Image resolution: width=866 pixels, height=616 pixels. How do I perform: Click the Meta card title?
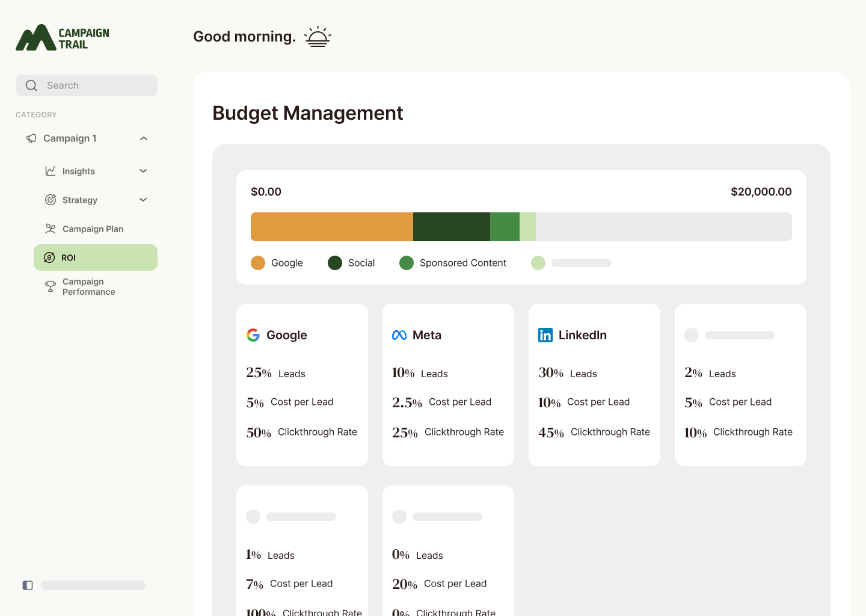(x=427, y=335)
